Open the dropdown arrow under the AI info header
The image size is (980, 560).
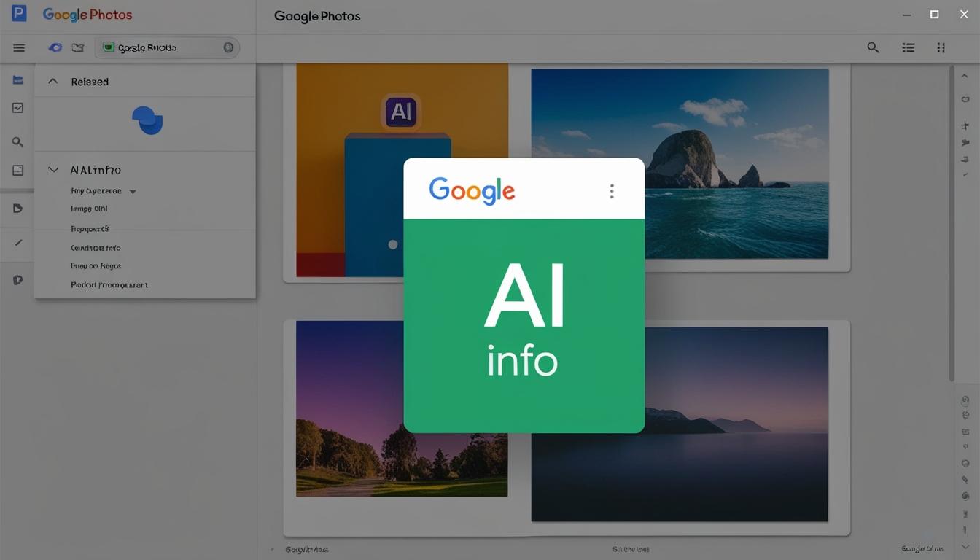click(133, 192)
